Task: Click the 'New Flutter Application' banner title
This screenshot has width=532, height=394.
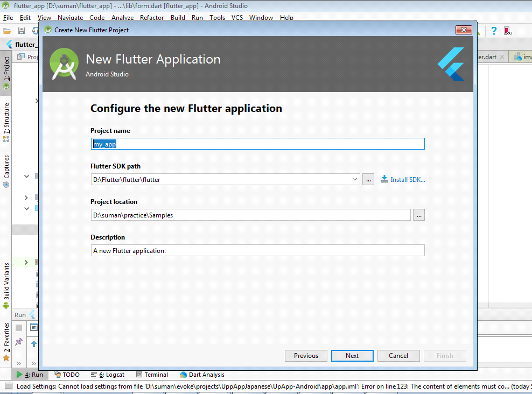Action: pyautogui.click(x=153, y=59)
